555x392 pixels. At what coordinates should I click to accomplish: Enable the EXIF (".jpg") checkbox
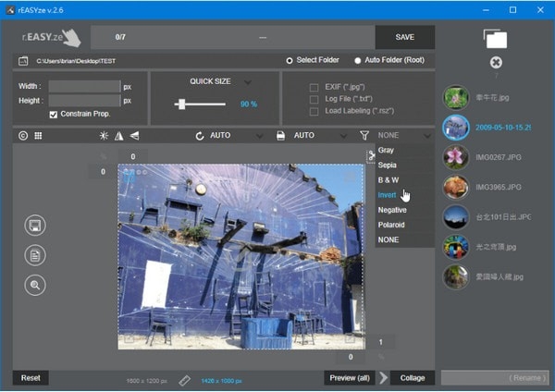click(x=314, y=87)
